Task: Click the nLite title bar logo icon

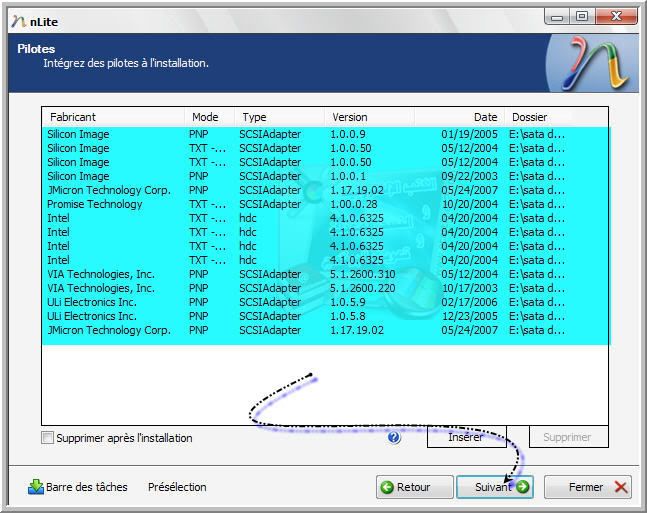Action: (19, 21)
